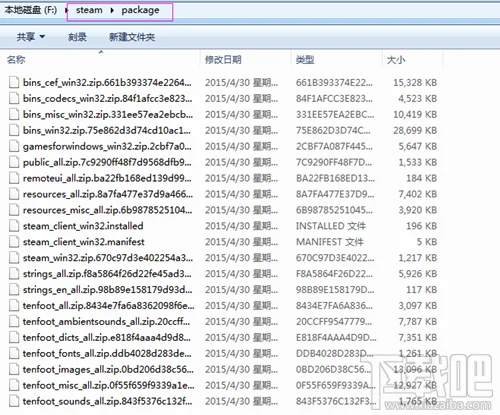Click the 184 KB size cell
The height and width of the screenshot is (415, 500).
[x=421, y=178]
